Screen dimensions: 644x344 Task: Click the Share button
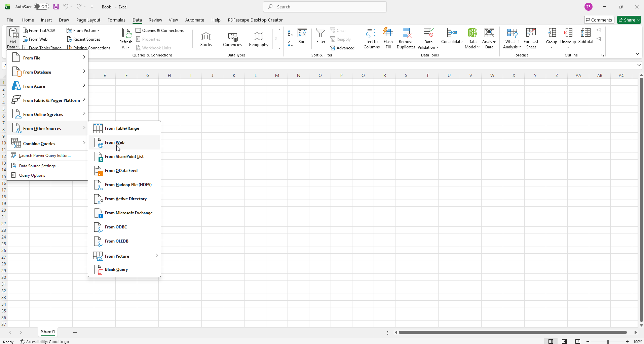(629, 20)
